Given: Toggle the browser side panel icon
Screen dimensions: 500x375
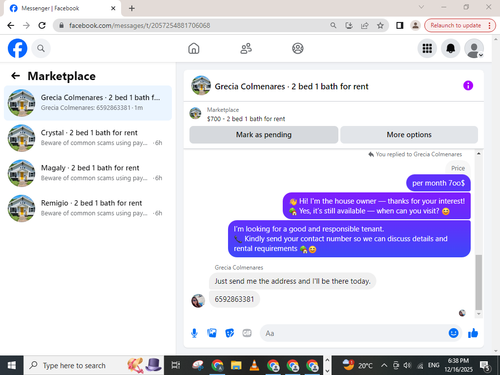Looking at the screenshot, I should click(399, 25).
